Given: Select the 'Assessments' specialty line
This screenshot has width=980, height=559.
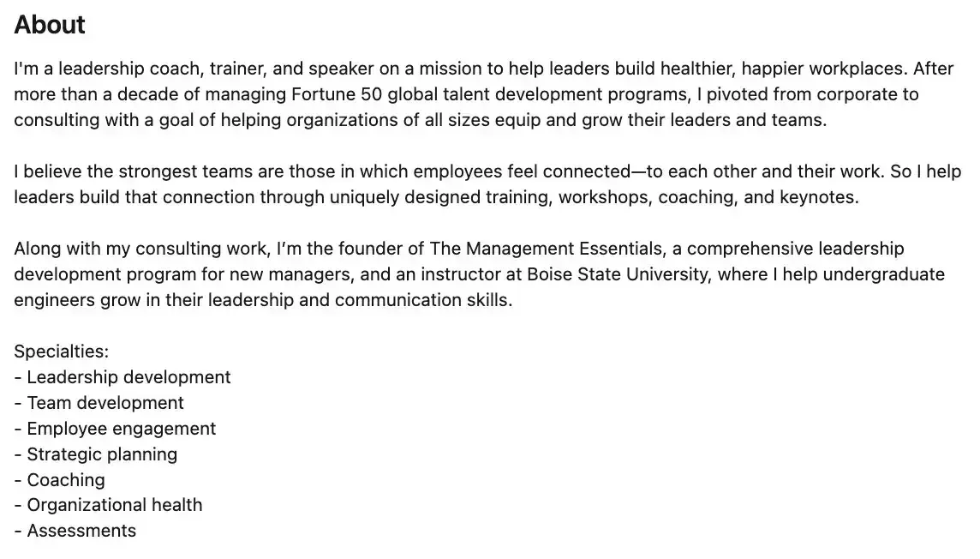Looking at the screenshot, I should [75, 530].
